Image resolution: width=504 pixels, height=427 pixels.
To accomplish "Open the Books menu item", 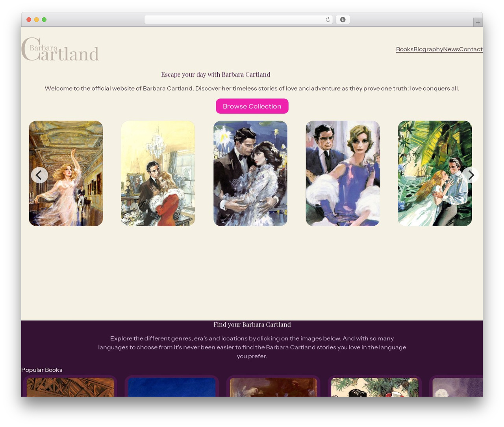I will coord(405,49).
